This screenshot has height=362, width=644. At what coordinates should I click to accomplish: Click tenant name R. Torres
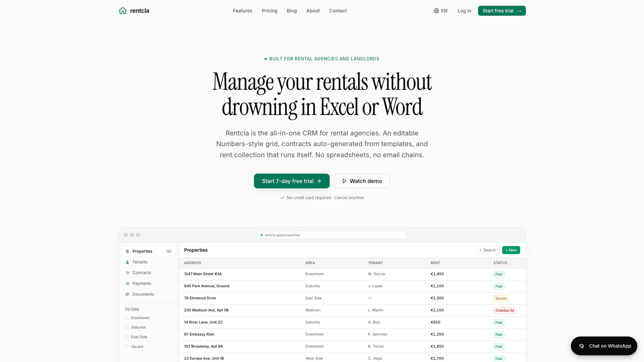click(376, 347)
